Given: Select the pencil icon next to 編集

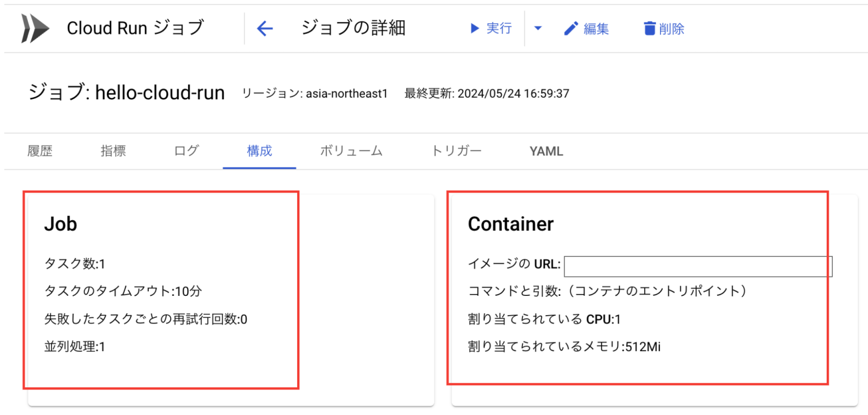Looking at the screenshot, I should point(571,27).
